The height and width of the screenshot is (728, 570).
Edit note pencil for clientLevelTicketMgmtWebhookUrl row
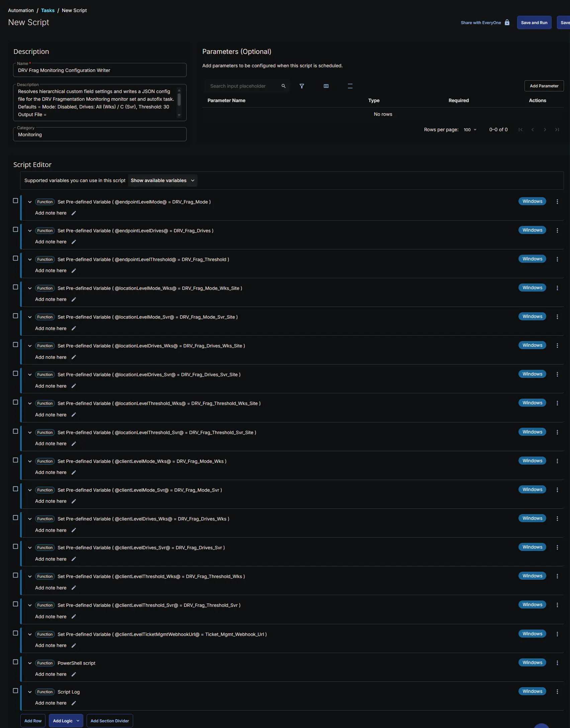(x=74, y=646)
